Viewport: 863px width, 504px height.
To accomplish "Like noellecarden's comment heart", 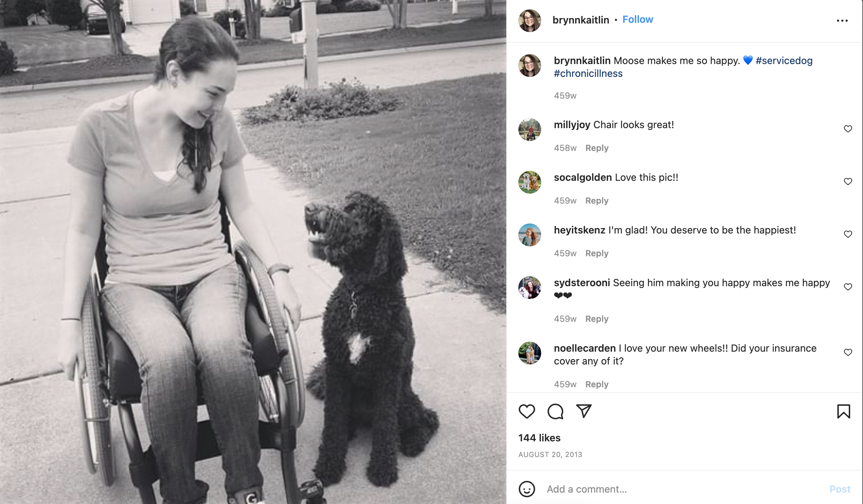I will [848, 352].
